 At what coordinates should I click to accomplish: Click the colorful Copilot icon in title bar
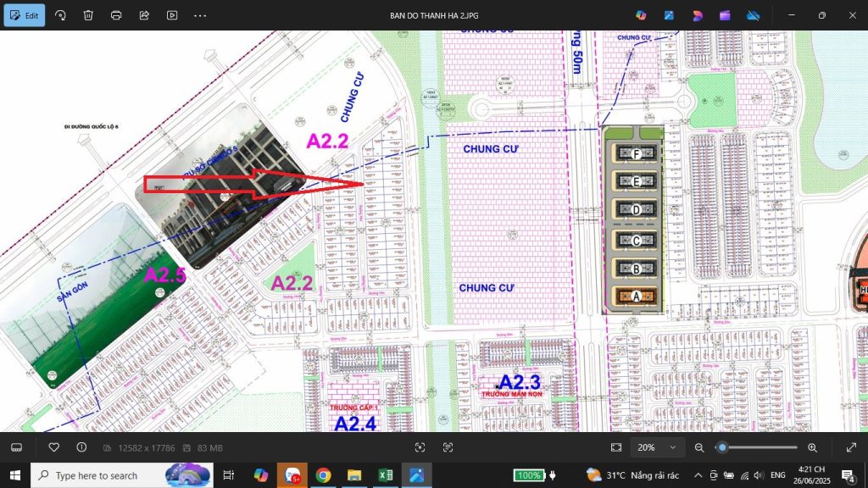pyautogui.click(x=641, y=15)
